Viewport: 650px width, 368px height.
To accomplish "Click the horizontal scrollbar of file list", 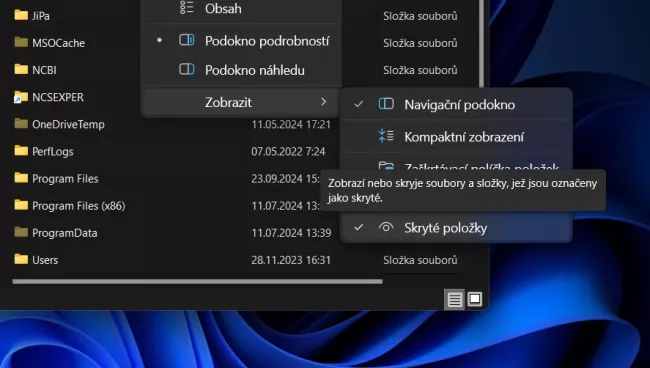I will point(197,281).
